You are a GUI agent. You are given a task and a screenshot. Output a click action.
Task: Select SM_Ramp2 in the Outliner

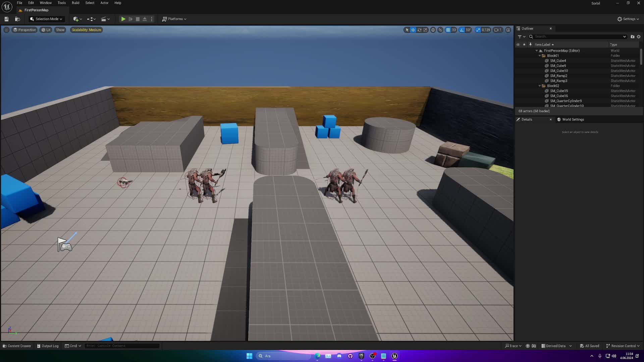(x=558, y=76)
